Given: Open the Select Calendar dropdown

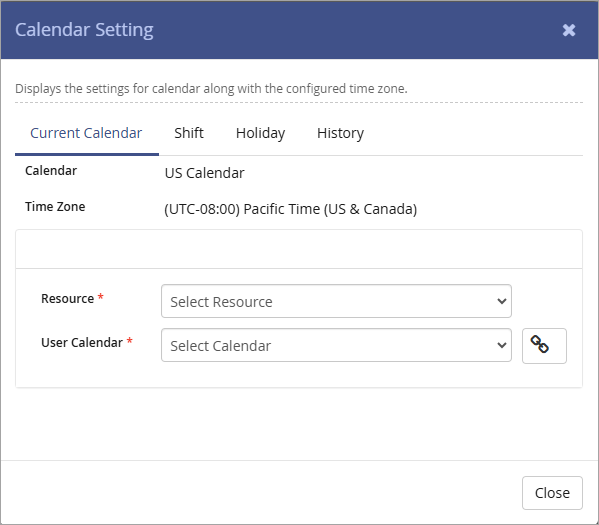Looking at the screenshot, I should tap(336, 345).
